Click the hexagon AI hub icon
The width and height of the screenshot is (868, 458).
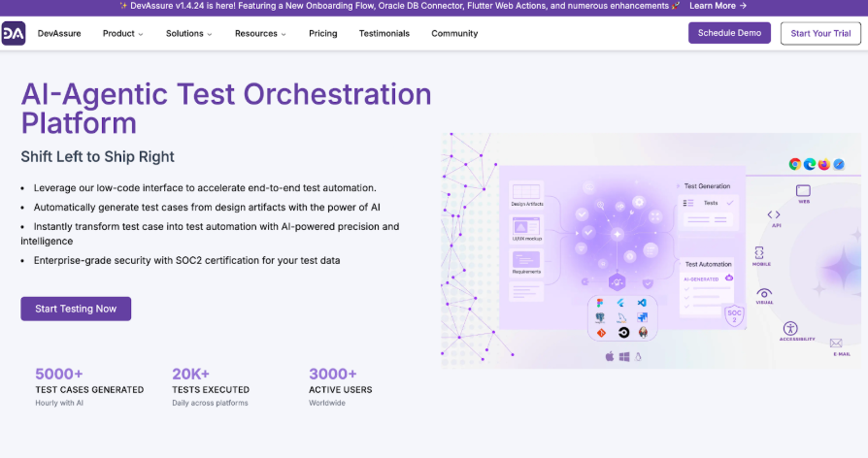coord(617,282)
